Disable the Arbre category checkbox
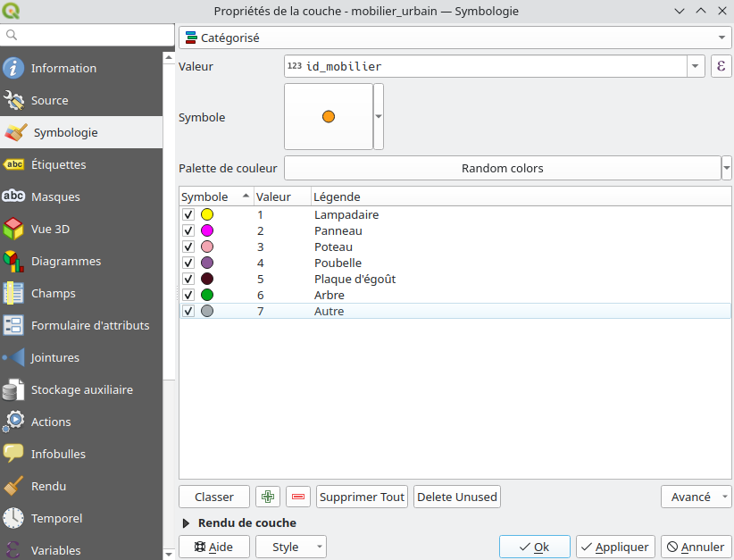The height and width of the screenshot is (560, 734). click(188, 296)
